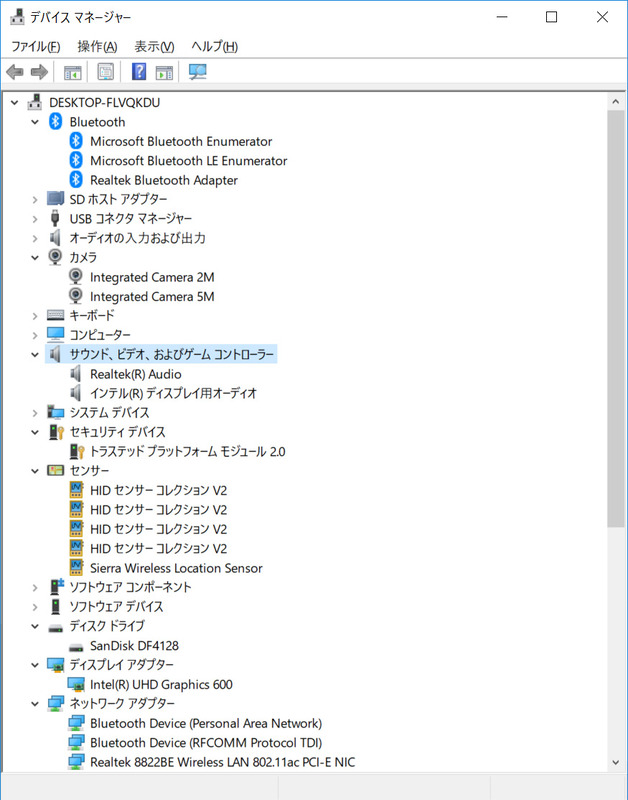This screenshot has height=800, width=628.
Task: Scan for hardware changes via monitor icon
Action: tap(197, 72)
